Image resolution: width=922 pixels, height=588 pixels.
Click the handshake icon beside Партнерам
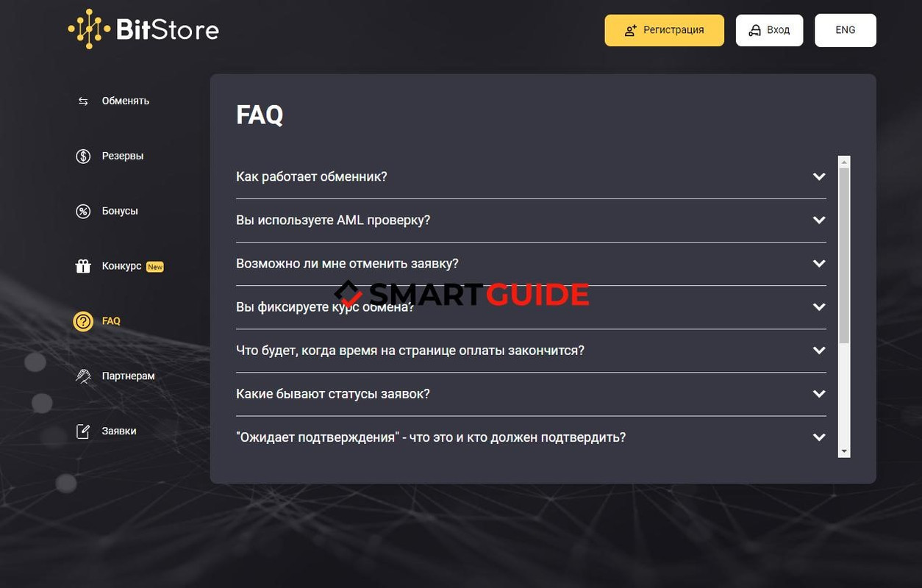pyautogui.click(x=83, y=376)
